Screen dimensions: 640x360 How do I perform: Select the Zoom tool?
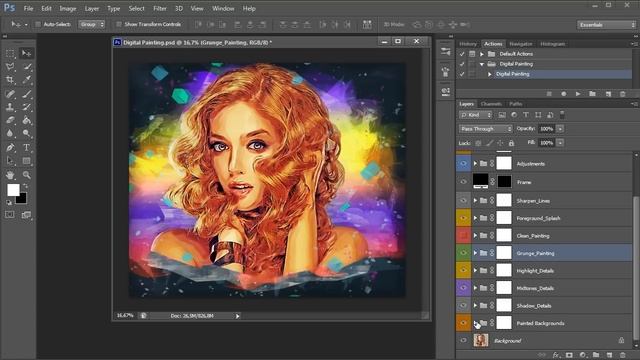point(26,175)
